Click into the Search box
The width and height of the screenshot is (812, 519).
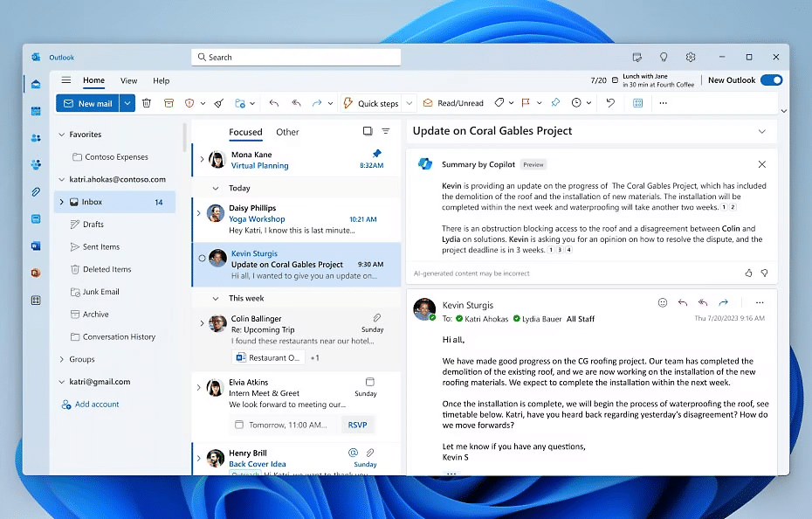click(296, 57)
